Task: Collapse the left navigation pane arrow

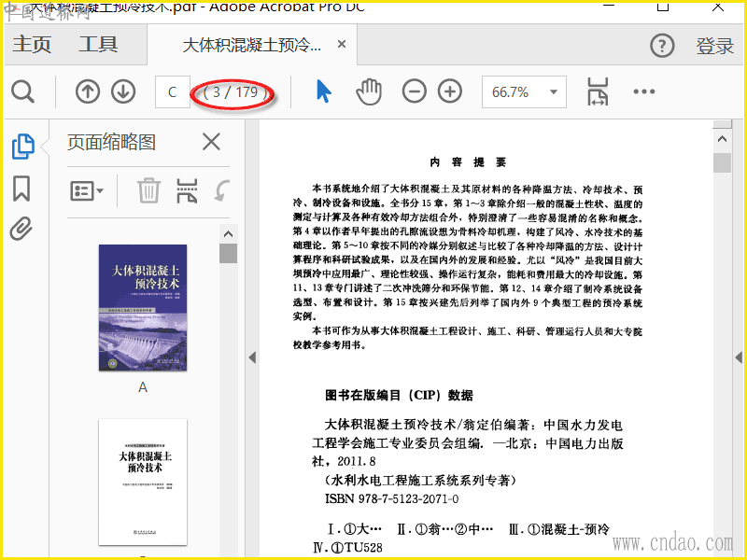Action: tap(252, 357)
